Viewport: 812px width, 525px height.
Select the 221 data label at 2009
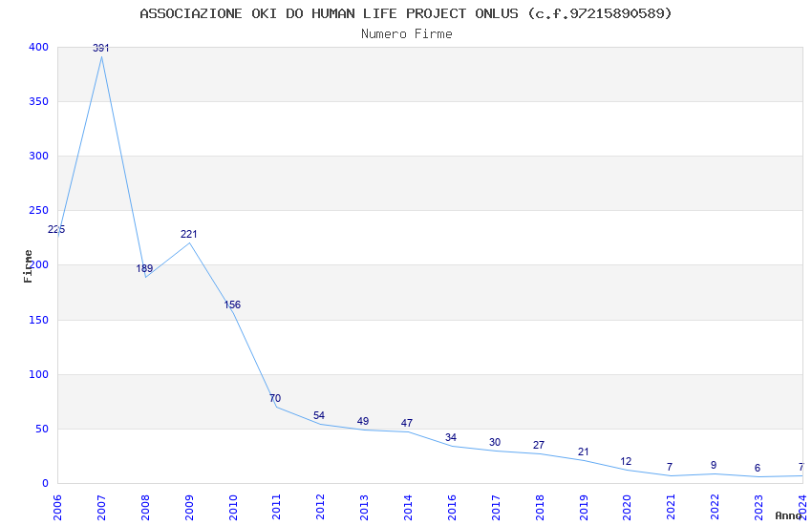click(x=189, y=234)
